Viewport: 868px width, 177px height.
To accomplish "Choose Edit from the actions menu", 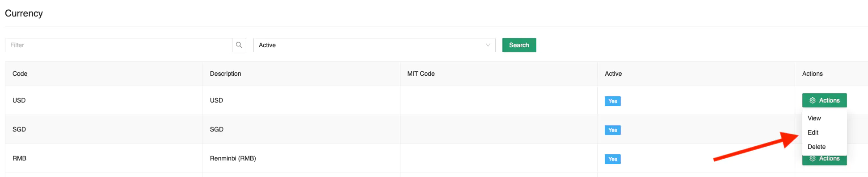I will tap(813, 132).
